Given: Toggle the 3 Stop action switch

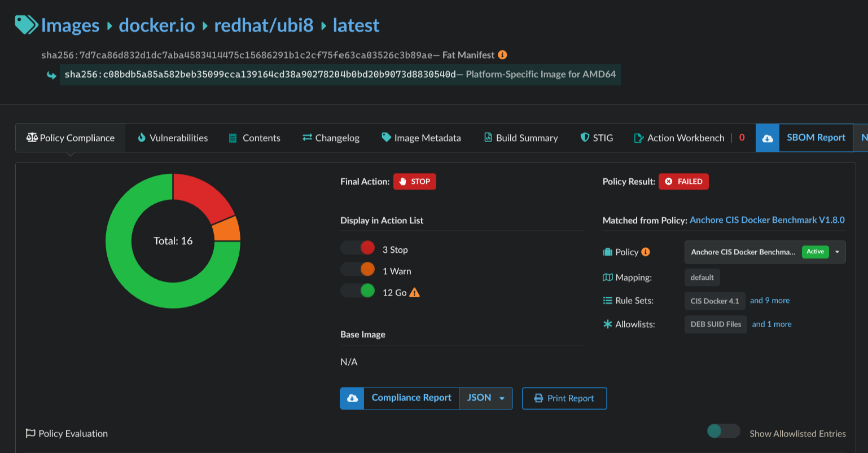Looking at the screenshot, I should click(x=358, y=248).
